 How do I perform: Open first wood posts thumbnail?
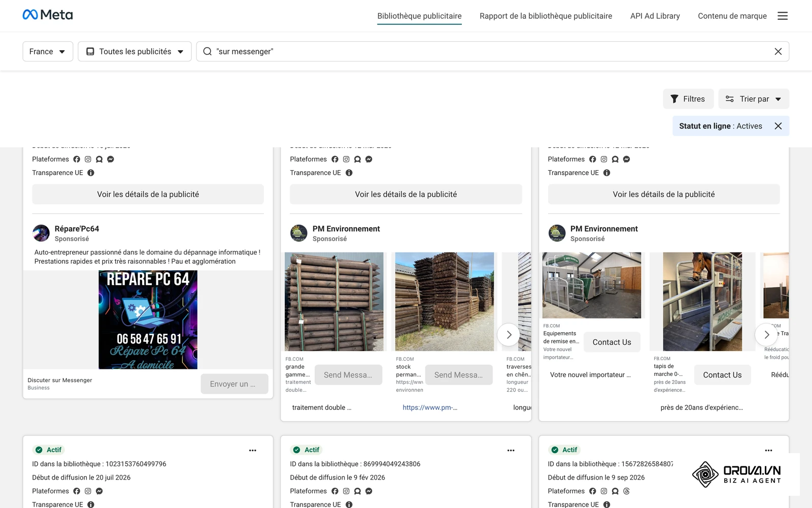(334, 302)
